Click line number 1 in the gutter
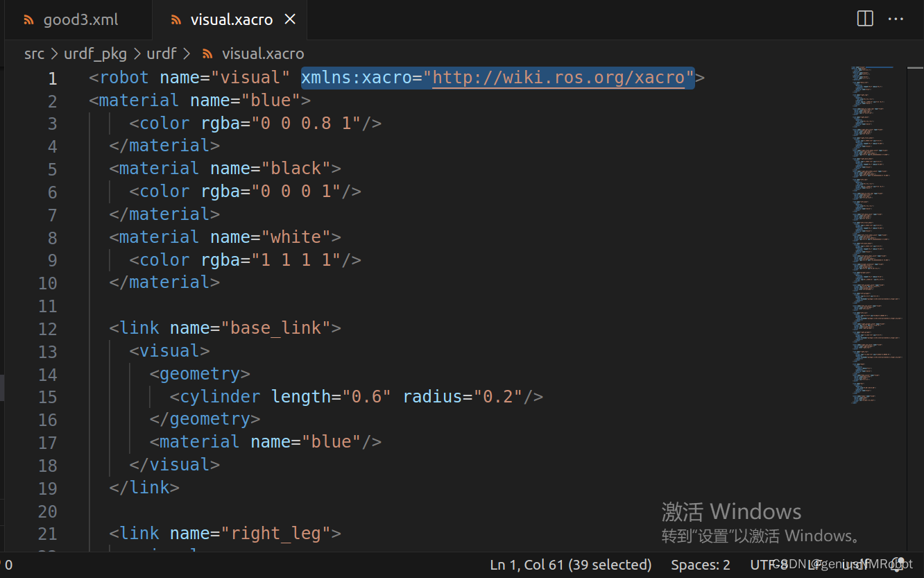This screenshot has height=578, width=924. (53, 79)
